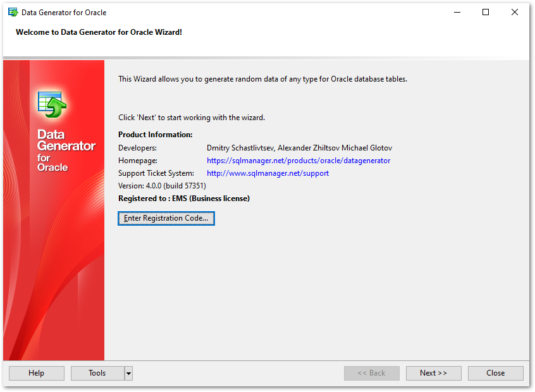Click the developers names text

click(299, 148)
